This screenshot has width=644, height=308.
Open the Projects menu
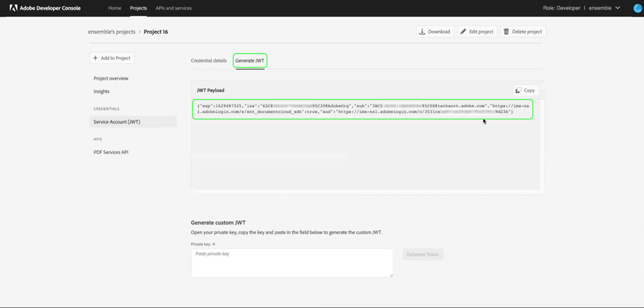[x=138, y=8]
